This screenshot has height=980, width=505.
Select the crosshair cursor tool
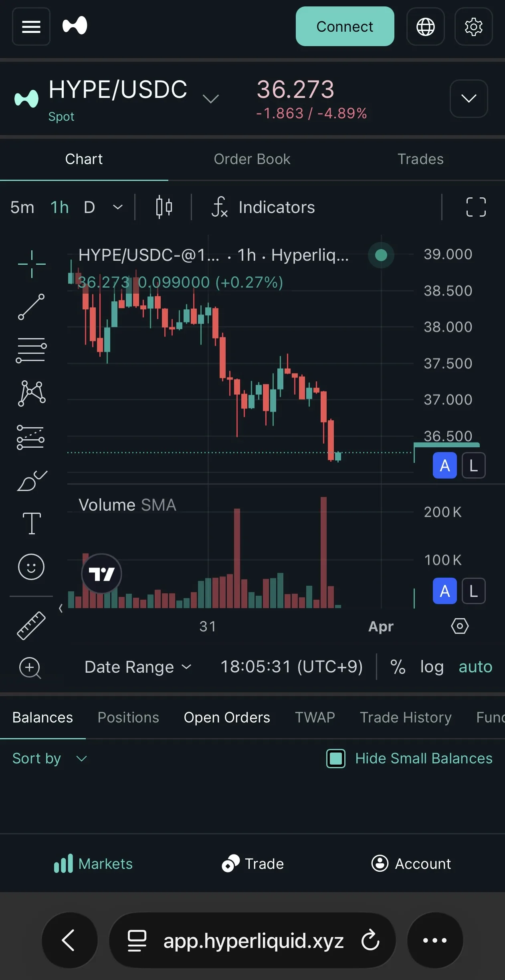tap(32, 264)
